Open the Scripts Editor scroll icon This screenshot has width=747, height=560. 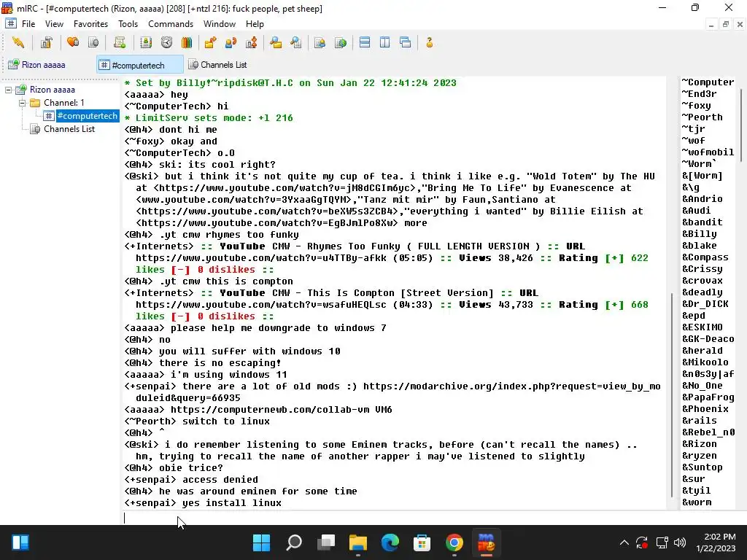point(120,43)
